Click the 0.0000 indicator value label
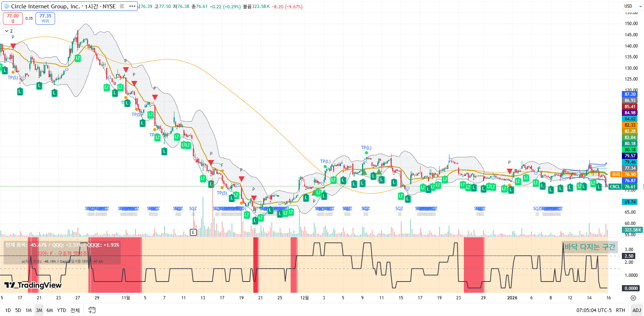The image size is (644, 316). pyautogui.click(x=631, y=288)
